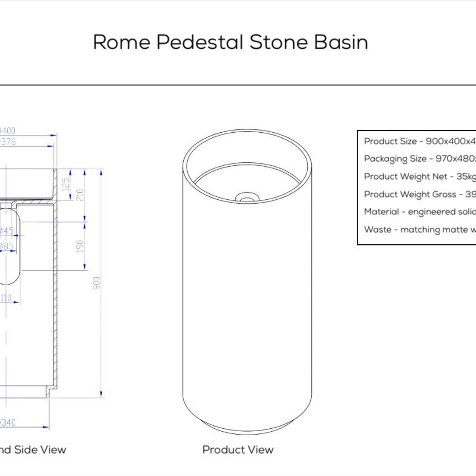476x476 pixels.
Task: Click the 210 dimension label
Action: click(x=80, y=195)
